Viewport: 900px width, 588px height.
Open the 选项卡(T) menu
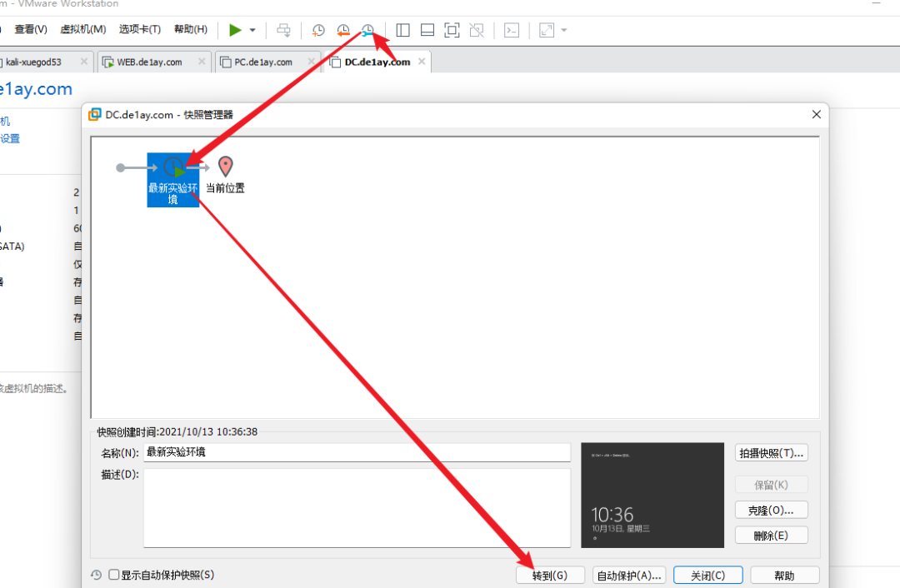pyautogui.click(x=140, y=29)
